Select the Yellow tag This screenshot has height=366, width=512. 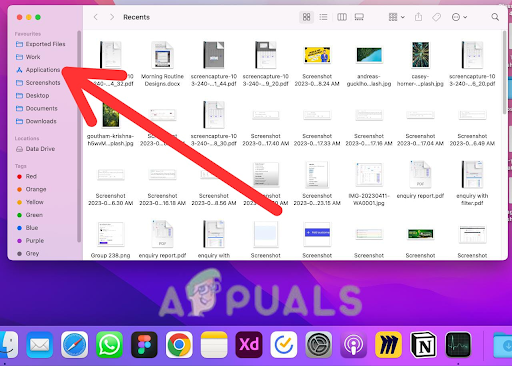pos(30,202)
